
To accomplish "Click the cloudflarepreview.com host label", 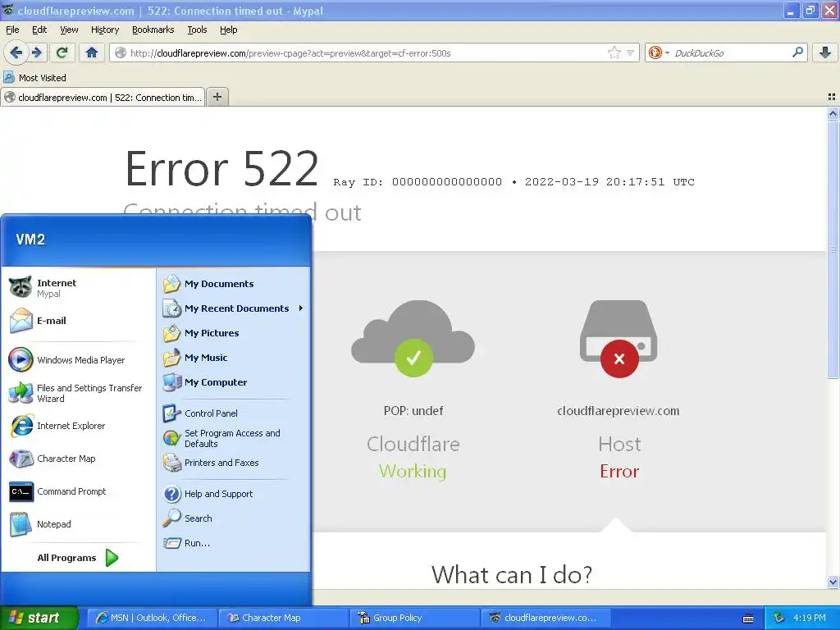I will 619,411.
